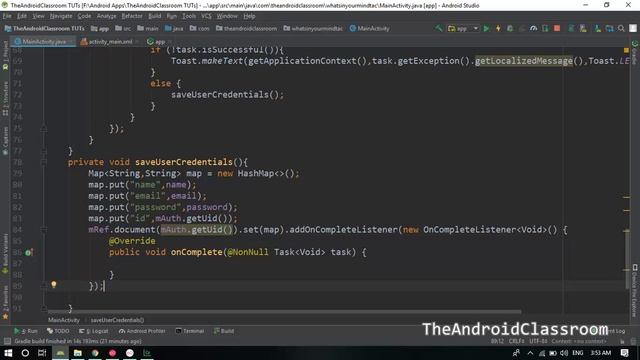Open the SDK Manager icon
The width and height of the screenshot is (640, 360).
click(598, 29)
